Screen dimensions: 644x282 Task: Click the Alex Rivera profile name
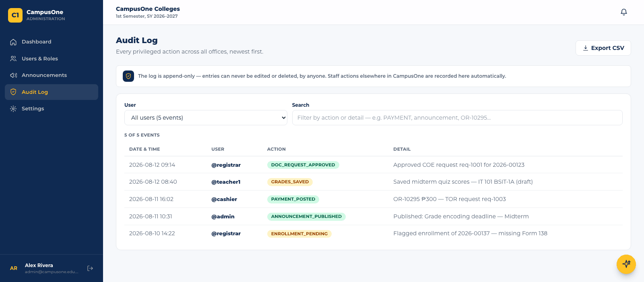(39, 265)
